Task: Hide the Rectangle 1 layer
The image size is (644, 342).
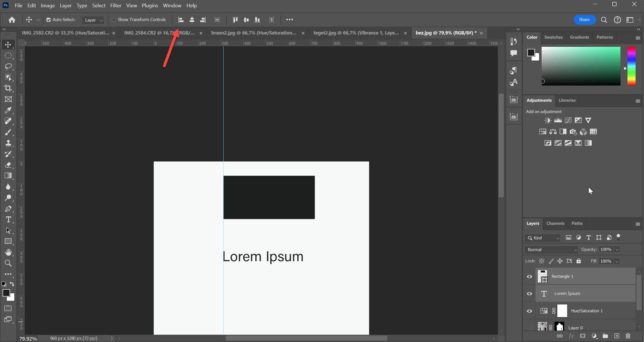Action: pos(529,276)
